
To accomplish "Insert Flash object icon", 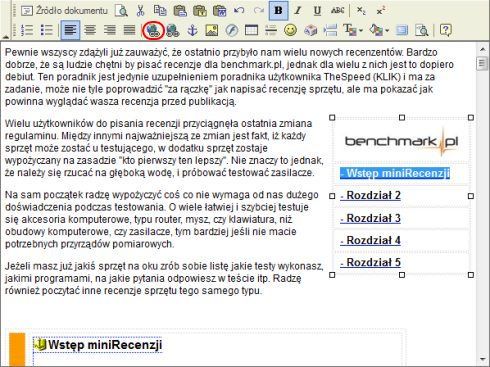I will pos(232,31).
